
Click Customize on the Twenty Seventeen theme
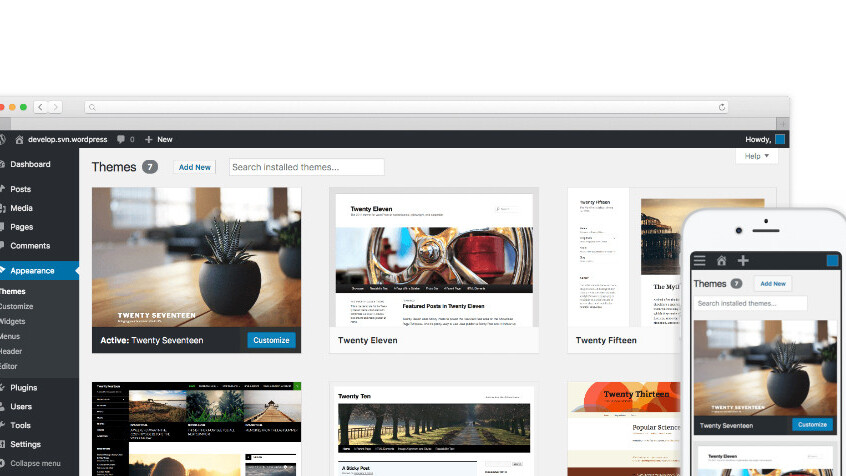coord(271,340)
